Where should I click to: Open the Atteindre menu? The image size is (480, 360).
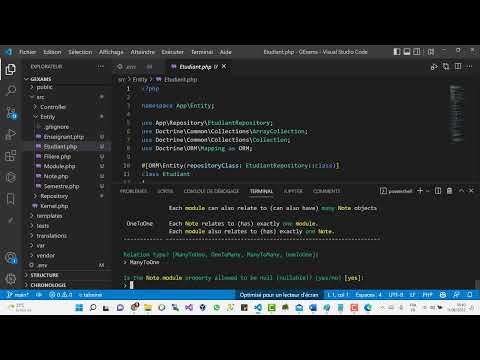coord(142,52)
